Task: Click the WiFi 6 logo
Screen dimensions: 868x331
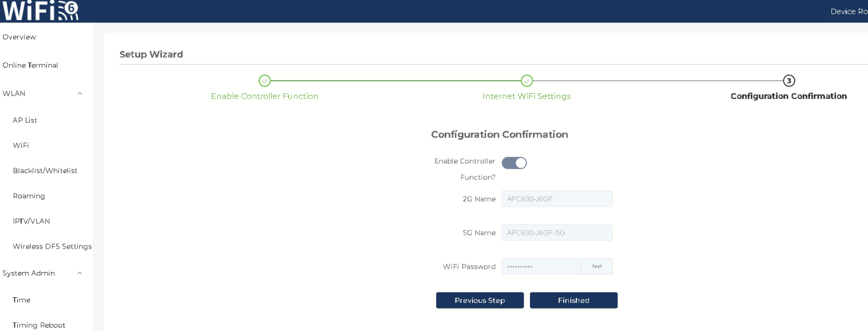Action: coord(39,11)
